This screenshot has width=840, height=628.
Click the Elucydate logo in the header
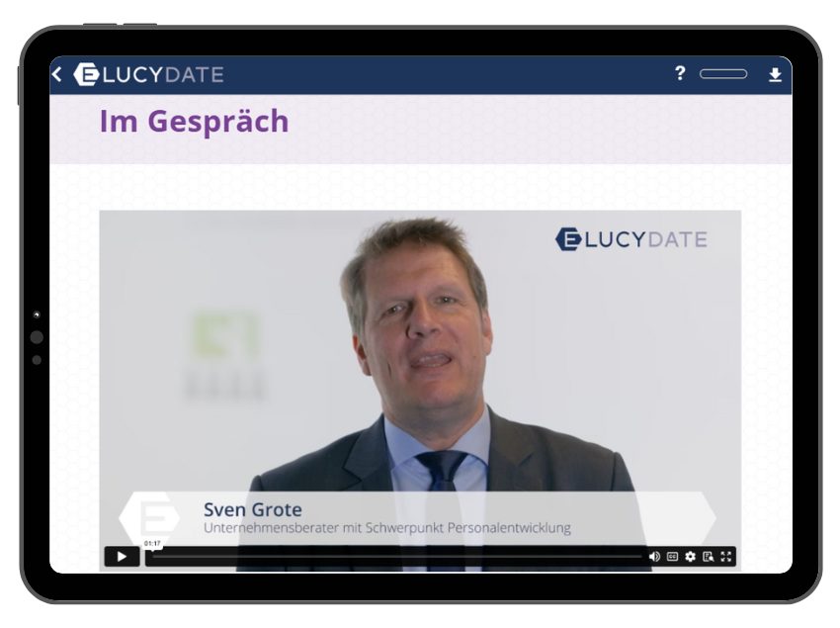[x=148, y=74]
